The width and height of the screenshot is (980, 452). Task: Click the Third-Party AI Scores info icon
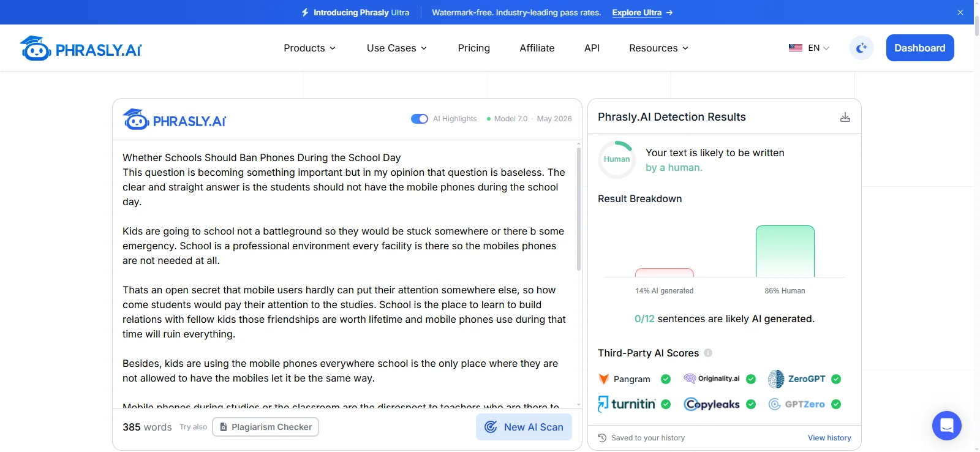[x=708, y=353]
